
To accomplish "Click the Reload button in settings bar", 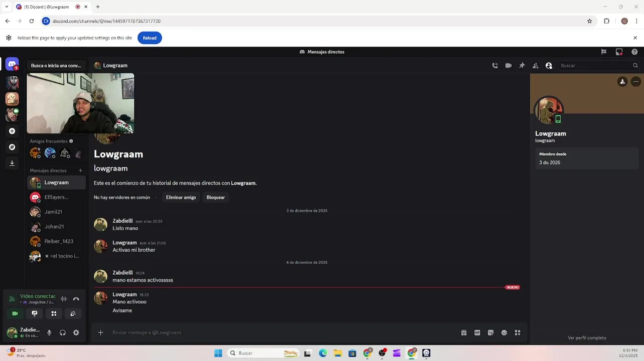I will click(x=150, y=38).
